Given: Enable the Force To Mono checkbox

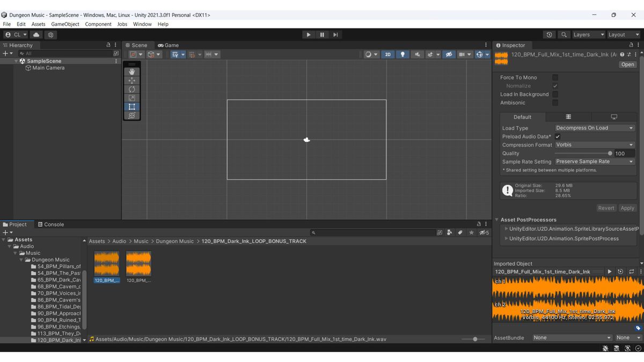Looking at the screenshot, I should (x=555, y=78).
